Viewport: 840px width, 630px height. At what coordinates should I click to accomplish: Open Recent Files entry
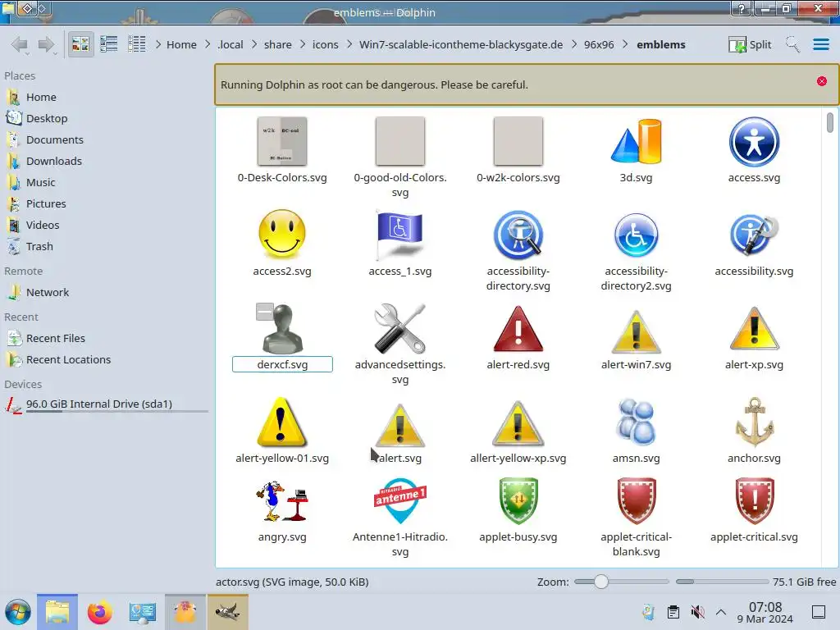[55, 339]
